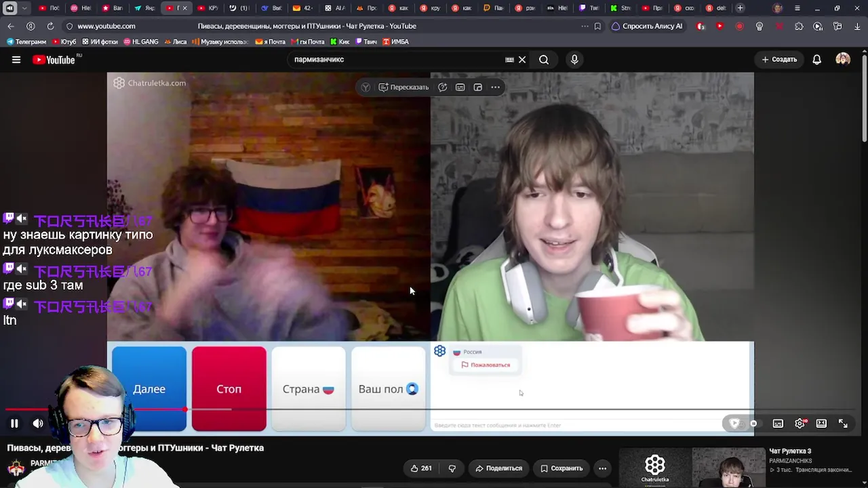This screenshot has height=488, width=868.
Task: Open the Создать menu
Action: click(x=779, y=60)
